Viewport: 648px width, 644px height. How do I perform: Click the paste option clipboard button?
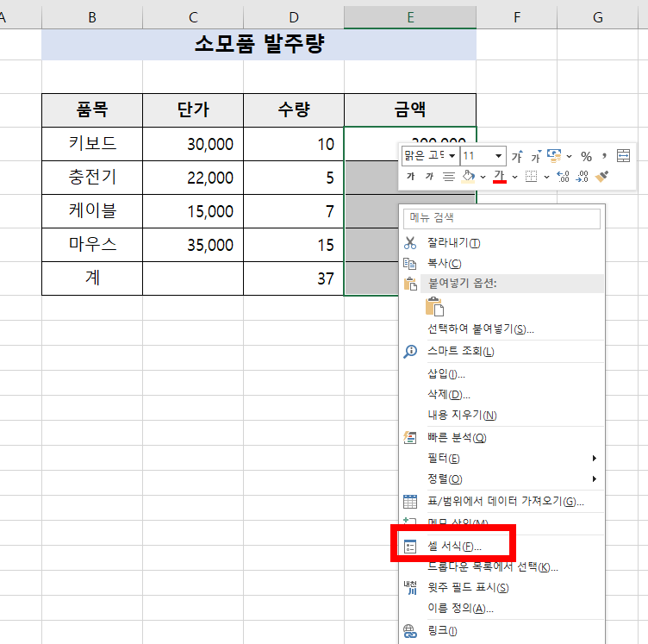434,307
